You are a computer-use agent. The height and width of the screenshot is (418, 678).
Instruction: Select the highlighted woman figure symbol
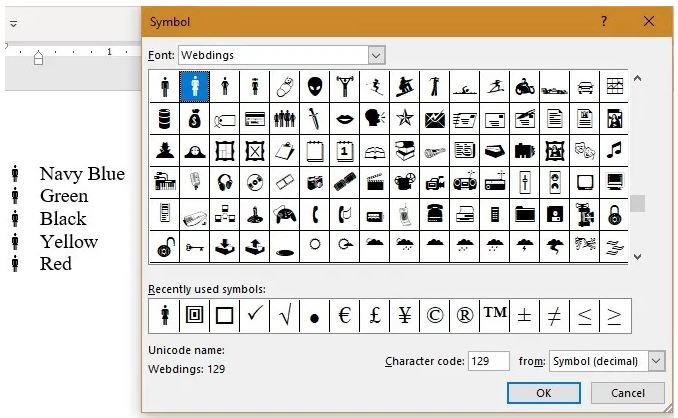[x=195, y=86]
